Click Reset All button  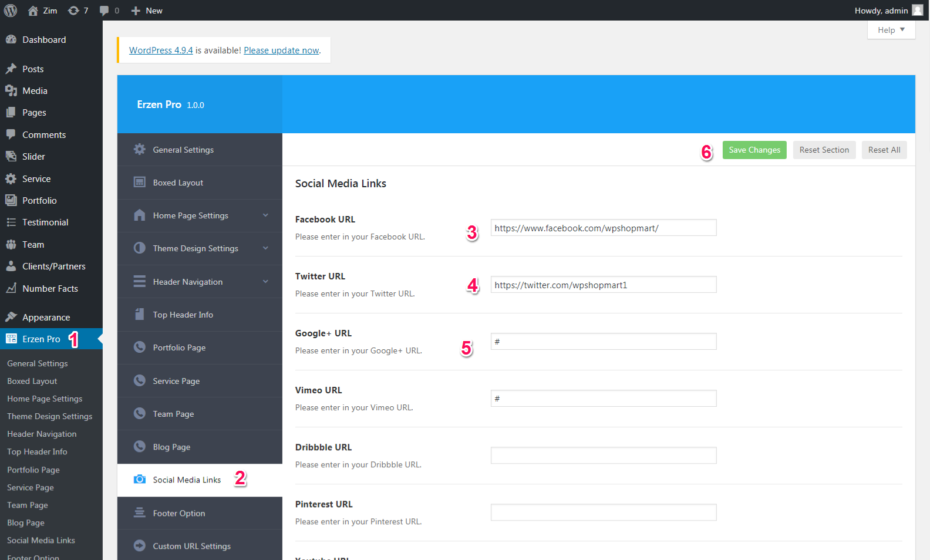click(884, 150)
